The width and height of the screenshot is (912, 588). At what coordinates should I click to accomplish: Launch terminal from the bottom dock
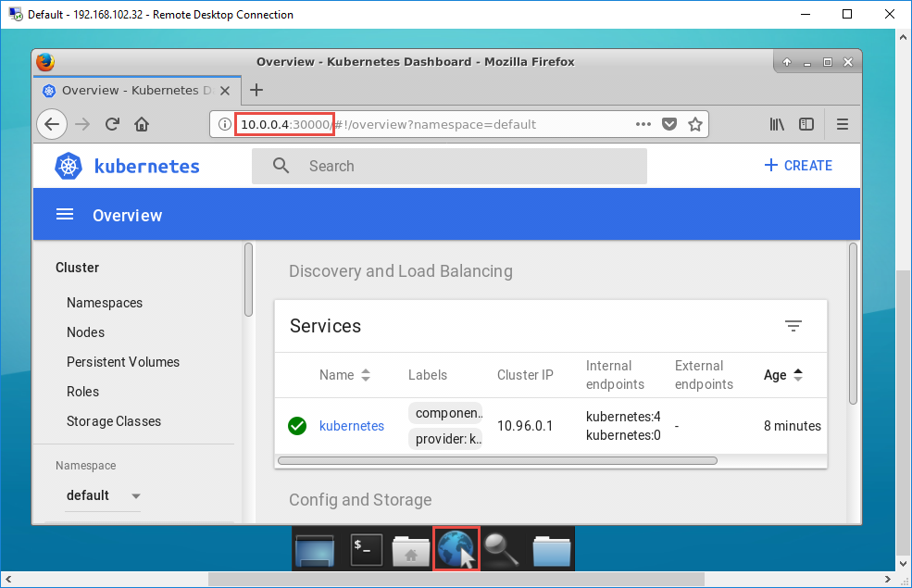point(367,550)
